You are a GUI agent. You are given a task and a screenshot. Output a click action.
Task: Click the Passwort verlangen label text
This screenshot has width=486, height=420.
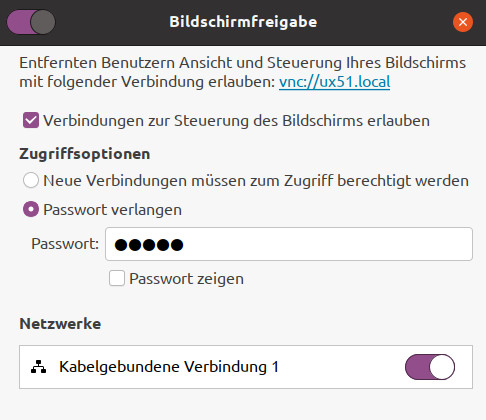click(x=113, y=210)
